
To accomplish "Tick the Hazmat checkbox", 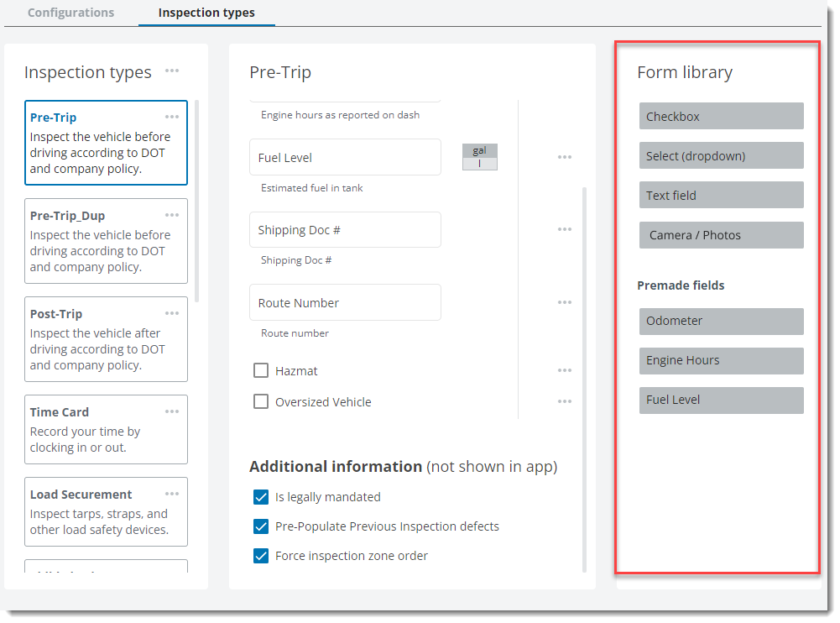I will (x=261, y=370).
